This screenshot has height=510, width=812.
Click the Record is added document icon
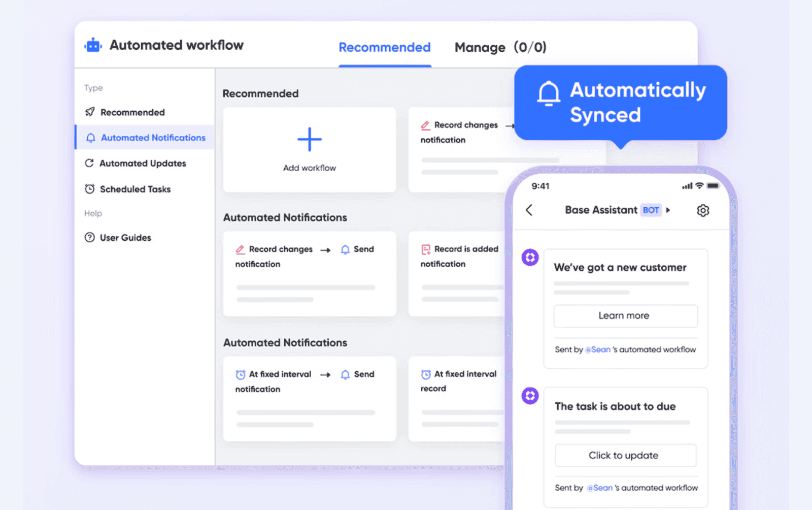coord(425,249)
